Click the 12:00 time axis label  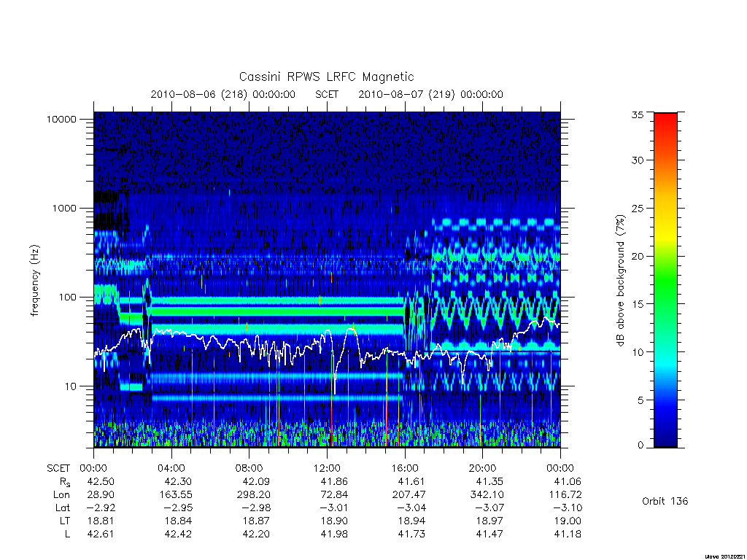pos(327,468)
